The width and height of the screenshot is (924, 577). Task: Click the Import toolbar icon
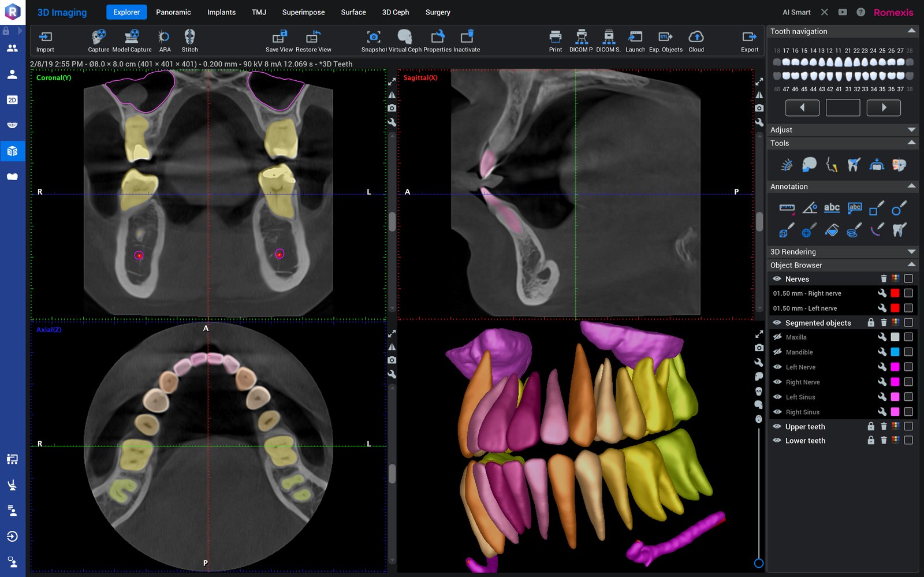coord(45,38)
